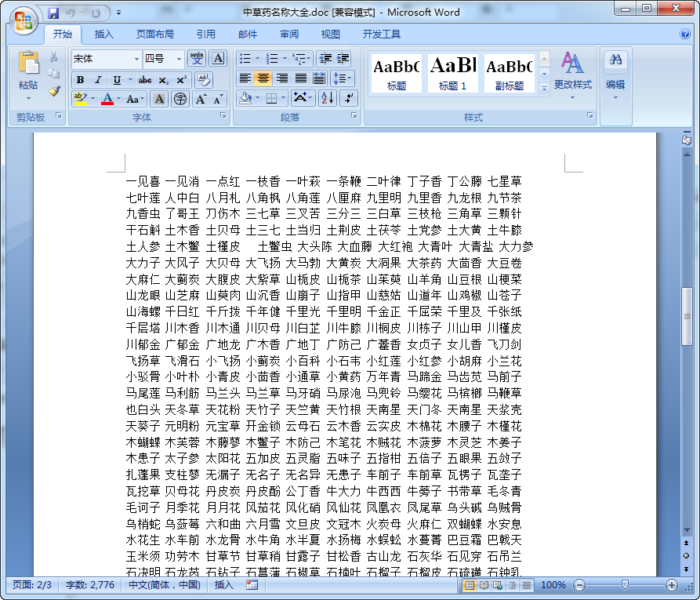Open bullets list dropdown arrow
The height and width of the screenshot is (600, 700).
[x=257, y=59]
